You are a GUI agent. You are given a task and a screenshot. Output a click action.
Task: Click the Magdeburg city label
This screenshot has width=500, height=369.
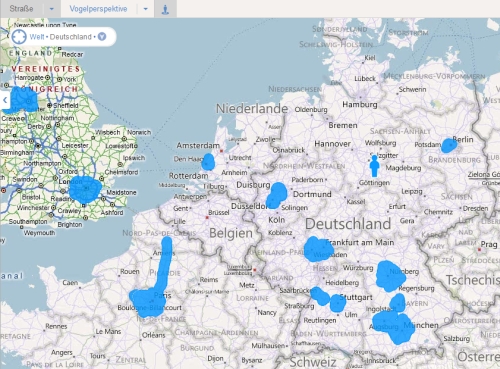click(x=403, y=168)
